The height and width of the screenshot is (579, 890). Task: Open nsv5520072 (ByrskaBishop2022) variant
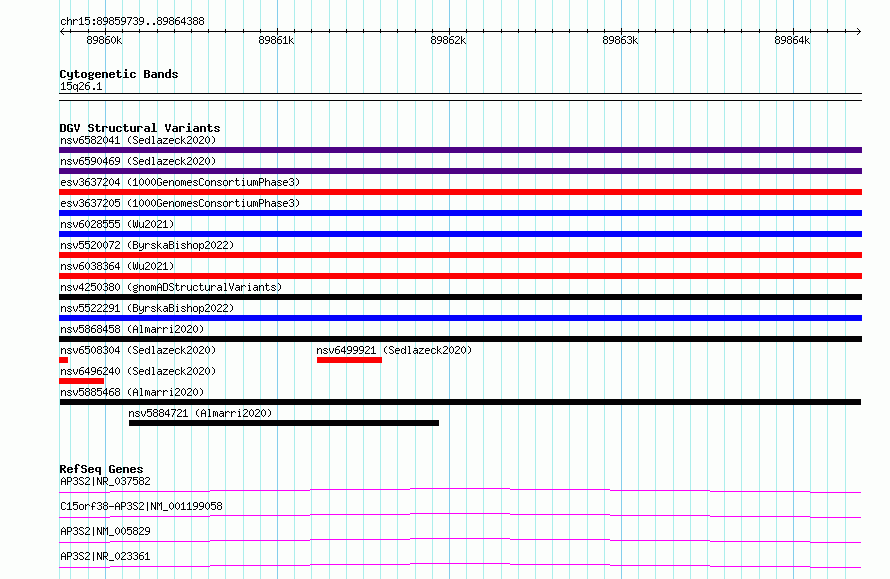(x=147, y=245)
